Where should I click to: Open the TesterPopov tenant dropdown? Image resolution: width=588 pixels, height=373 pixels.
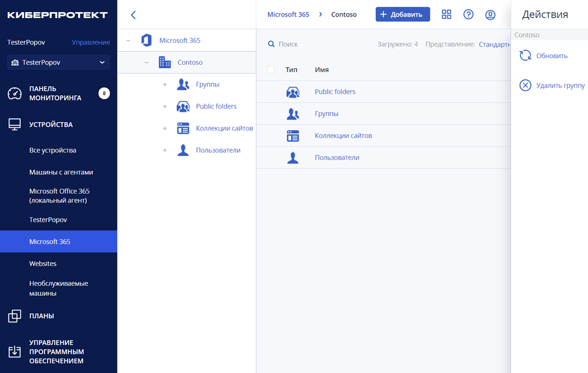(59, 62)
